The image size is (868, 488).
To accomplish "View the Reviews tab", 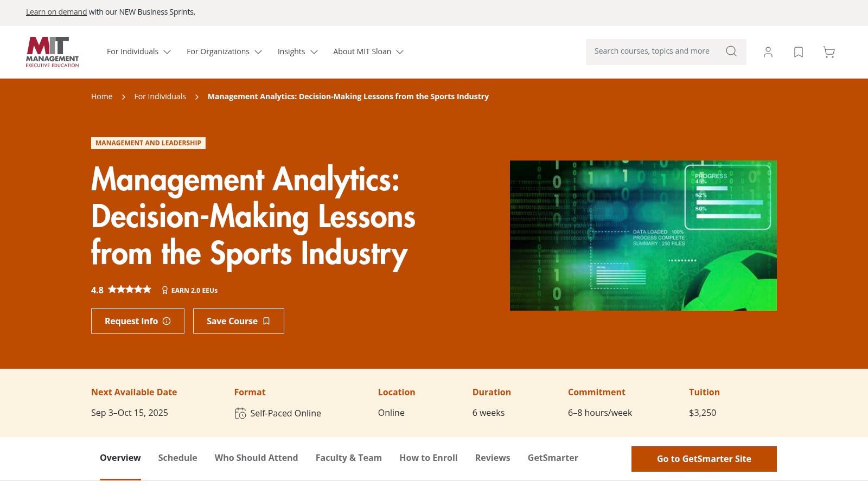I will (x=493, y=458).
